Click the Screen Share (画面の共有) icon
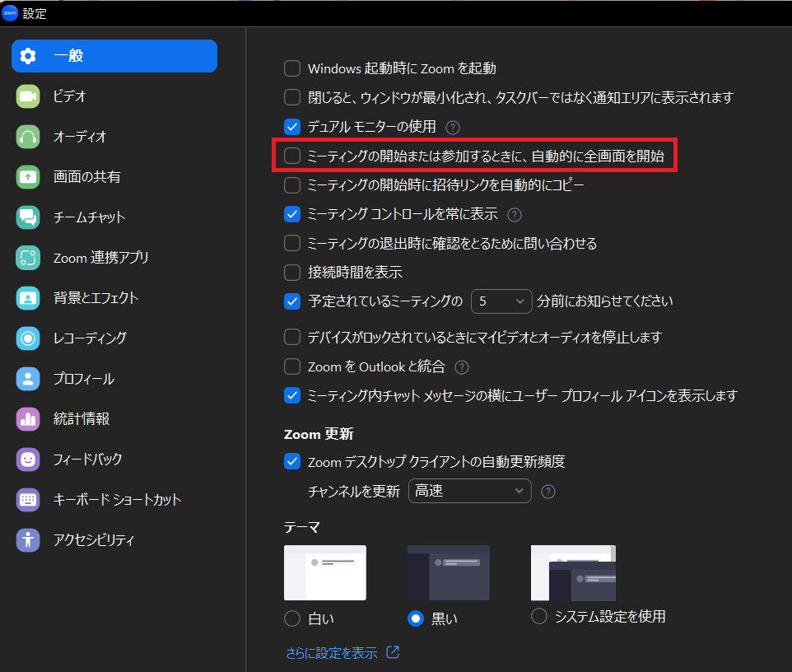The width and height of the screenshot is (792, 672). tap(28, 177)
